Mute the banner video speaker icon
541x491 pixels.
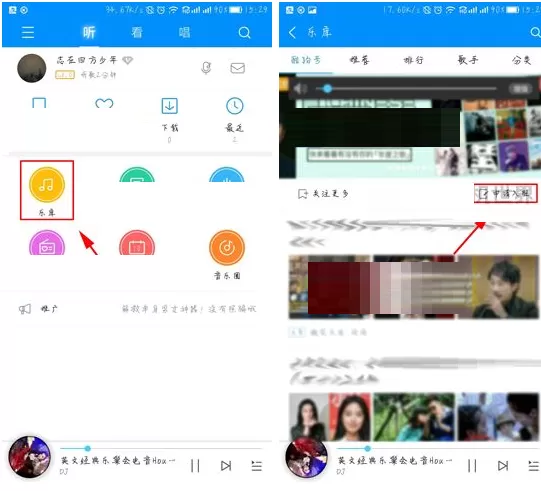[x=300, y=89]
